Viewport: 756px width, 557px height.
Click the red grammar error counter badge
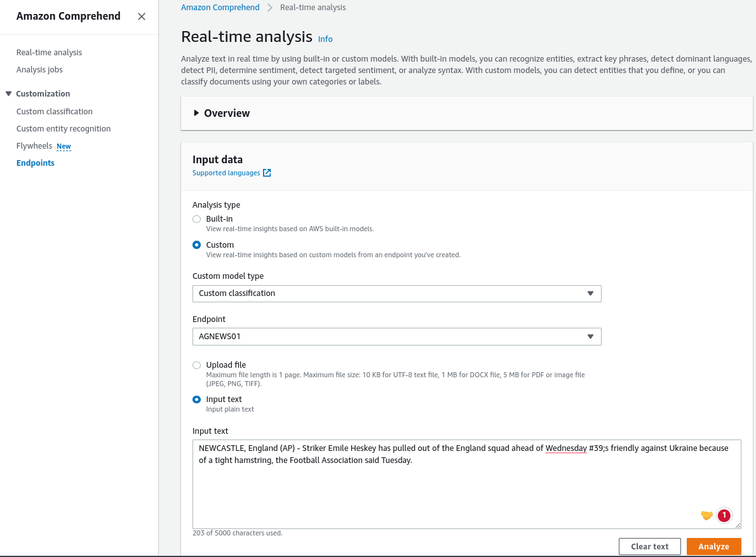pyautogui.click(x=724, y=516)
